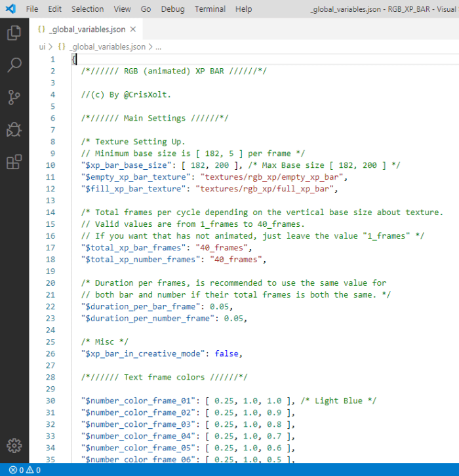459x476 pixels.
Task: Click "$fill_xp_bar_texture" key
Action: 133,189
